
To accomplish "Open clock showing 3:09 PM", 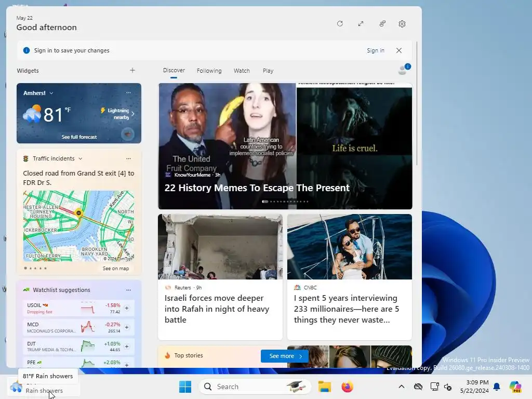I will pos(474,387).
